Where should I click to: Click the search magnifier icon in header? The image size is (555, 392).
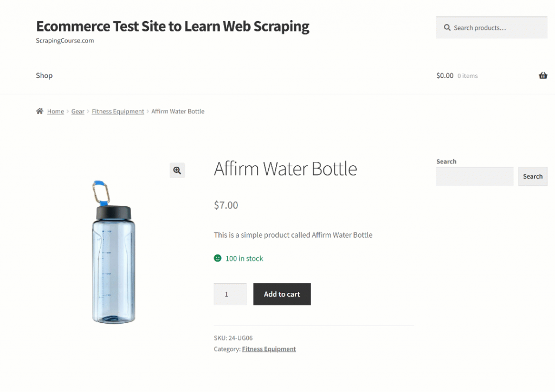(x=447, y=28)
